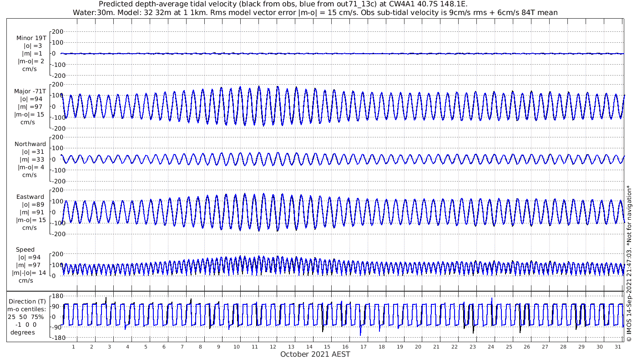Click the "200" tick of the Minor panel
This screenshot has width=637, height=364.
point(57,32)
